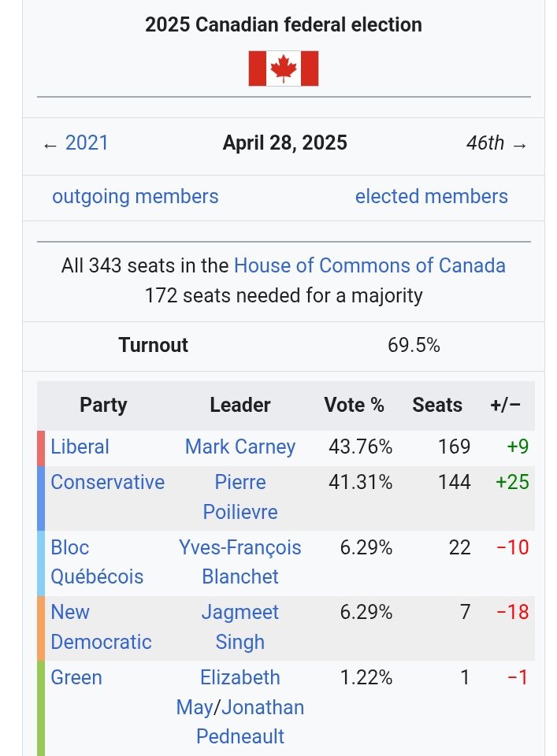
Task: Open the elected members link
Action: (x=431, y=197)
